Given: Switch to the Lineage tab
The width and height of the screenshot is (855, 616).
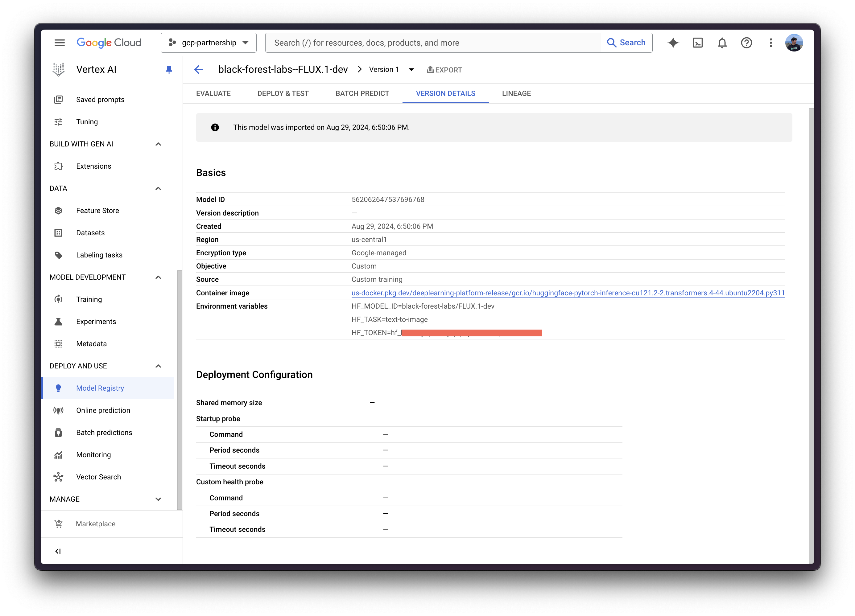Looking at the screenshot, I should (516, 93).
